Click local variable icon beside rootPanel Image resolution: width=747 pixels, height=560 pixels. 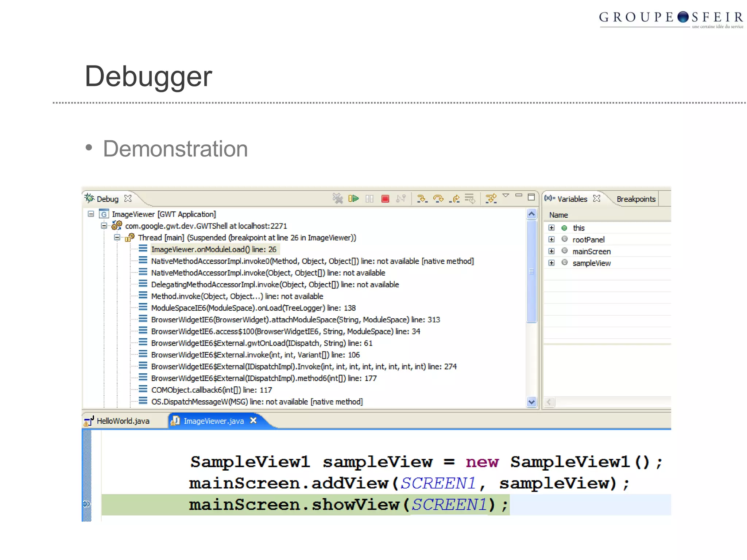pos(565,239)
